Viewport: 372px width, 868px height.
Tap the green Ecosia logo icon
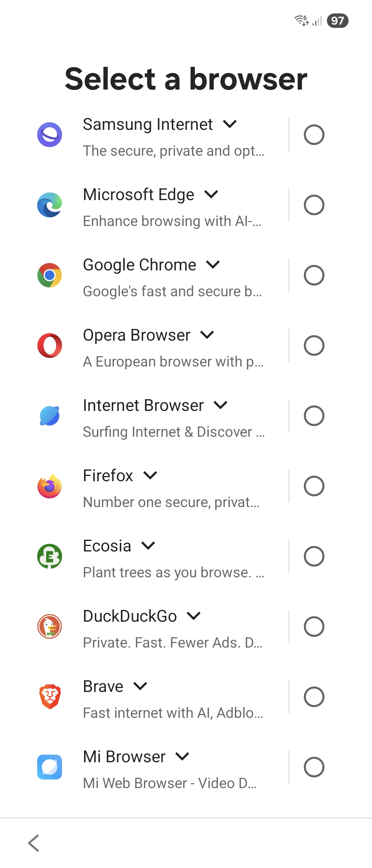point(50,556)
